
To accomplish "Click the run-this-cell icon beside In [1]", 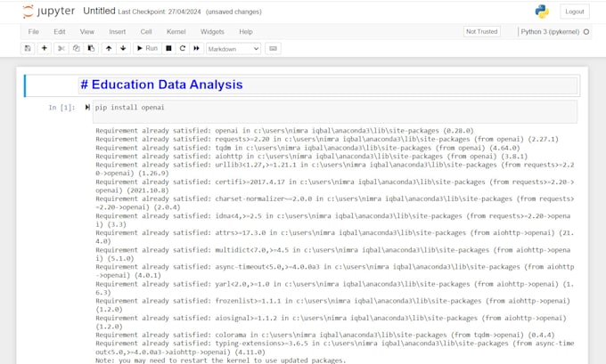I will (87, 108).
